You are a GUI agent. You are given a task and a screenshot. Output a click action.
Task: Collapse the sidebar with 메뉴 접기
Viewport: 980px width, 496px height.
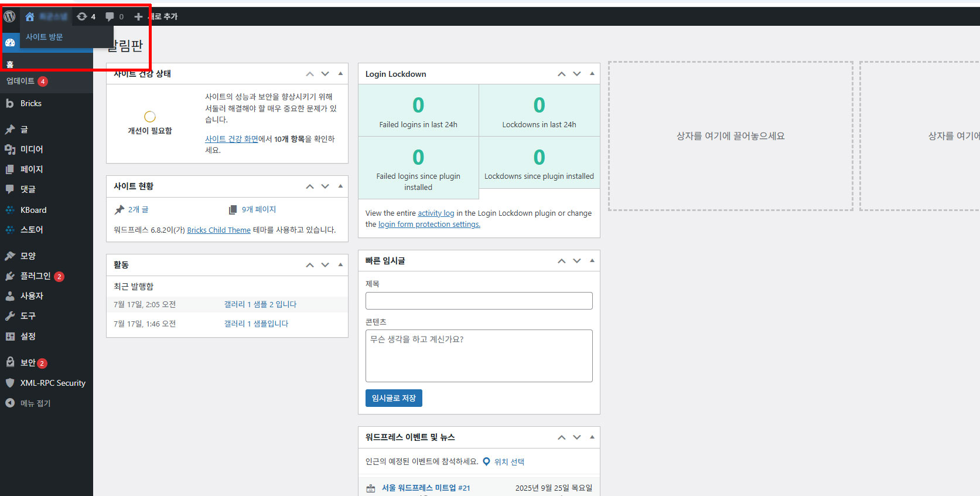point(35,403)
